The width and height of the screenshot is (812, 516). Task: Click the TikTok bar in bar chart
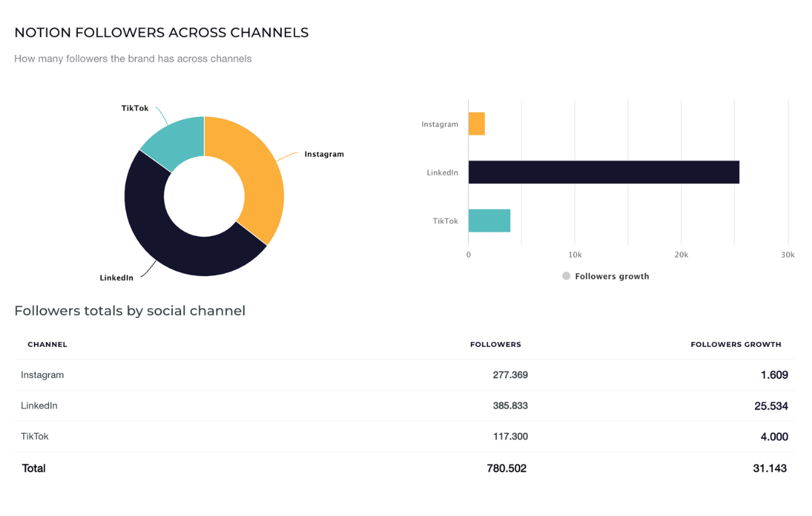click(489, 221)
